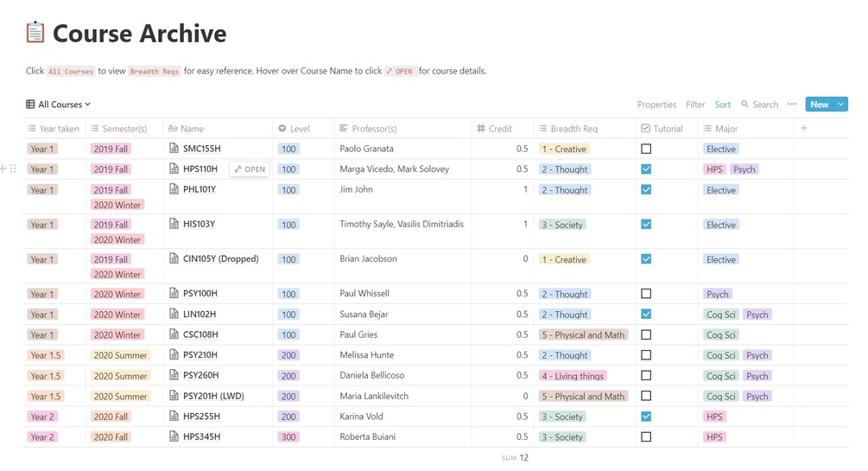The image size is (868, 471).
Task: Uncheck the Tutorial box for PHL101Y
Action: (x=646, y=190)
